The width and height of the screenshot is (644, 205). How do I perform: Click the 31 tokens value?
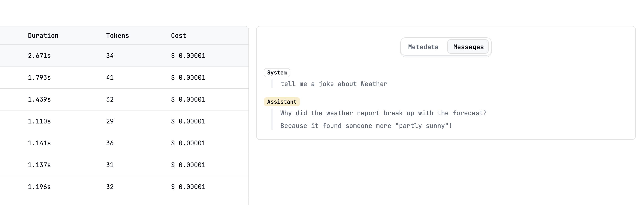pos(110,165)
